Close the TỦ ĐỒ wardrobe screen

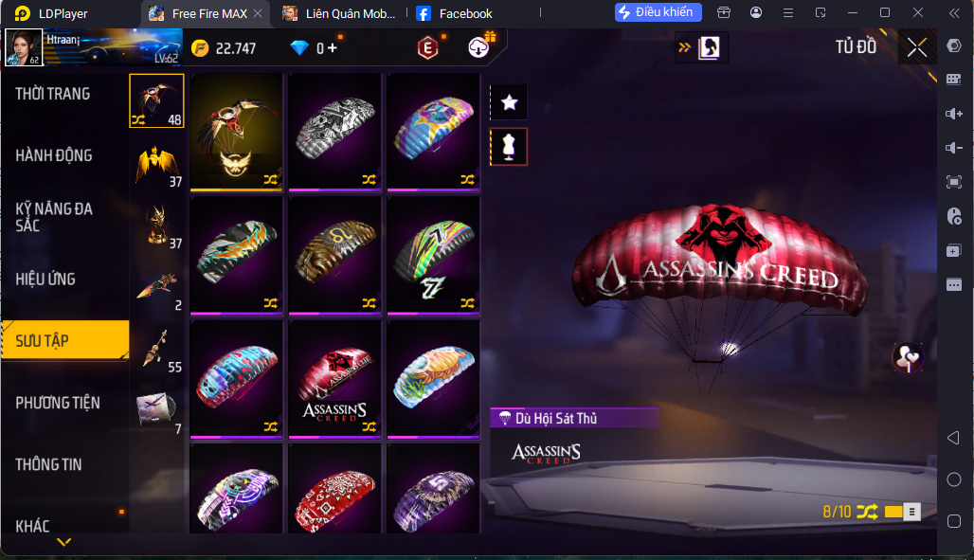(916, 47)
